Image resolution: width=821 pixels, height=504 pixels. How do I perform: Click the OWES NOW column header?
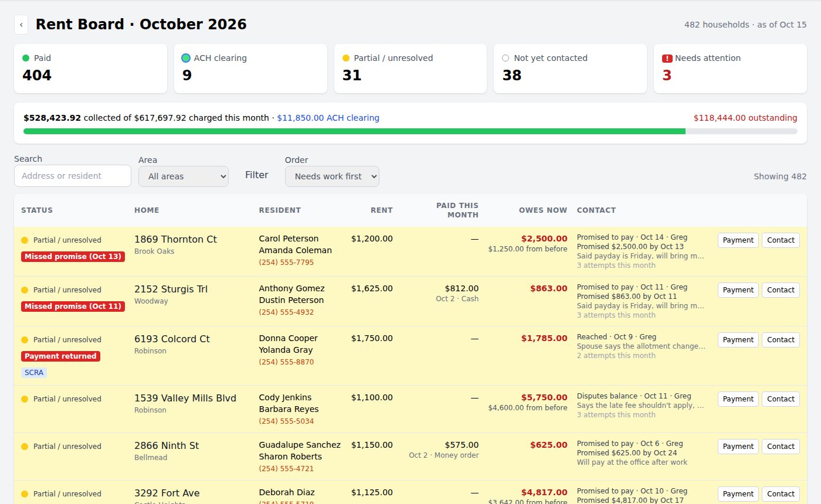tap(543, 210)
